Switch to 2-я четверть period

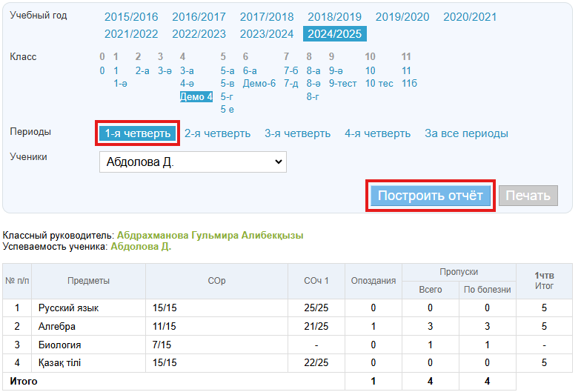point(217,133)
